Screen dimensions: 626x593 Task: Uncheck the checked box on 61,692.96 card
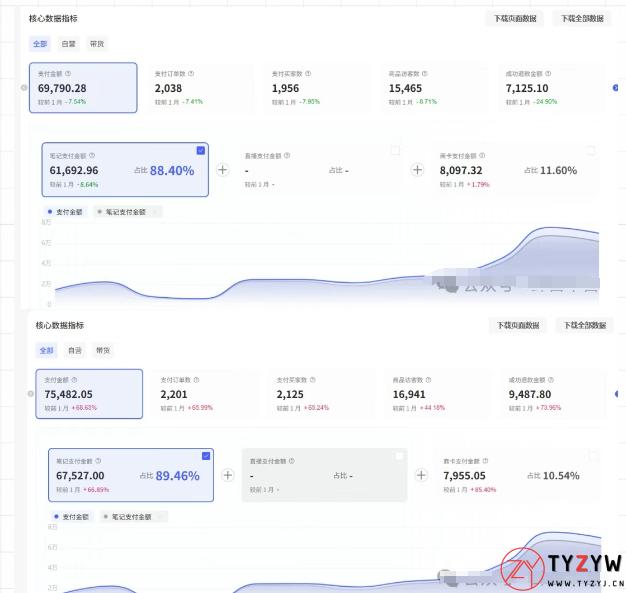pyautogui.click(x=201, y=150)
